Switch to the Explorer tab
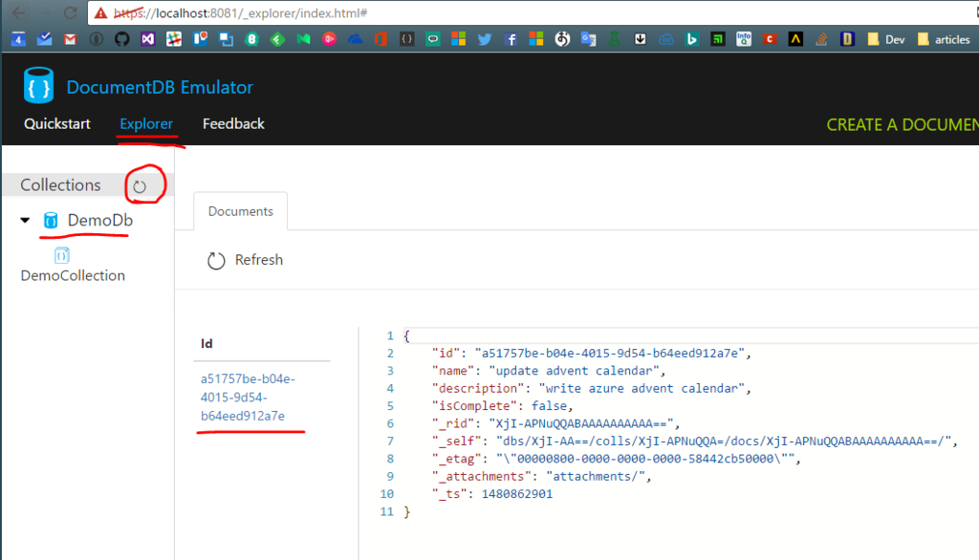The height and width of the screenshot is (560, 979). click(x=146, y=123)
